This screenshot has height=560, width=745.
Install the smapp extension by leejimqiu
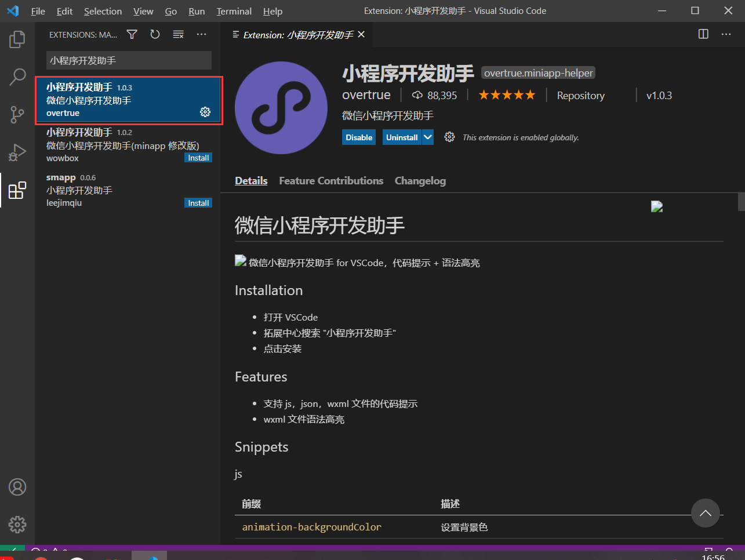(198, 203)
